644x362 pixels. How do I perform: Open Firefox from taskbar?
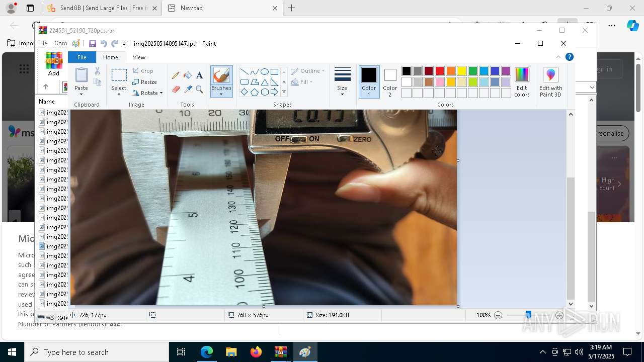click(256, 352)
